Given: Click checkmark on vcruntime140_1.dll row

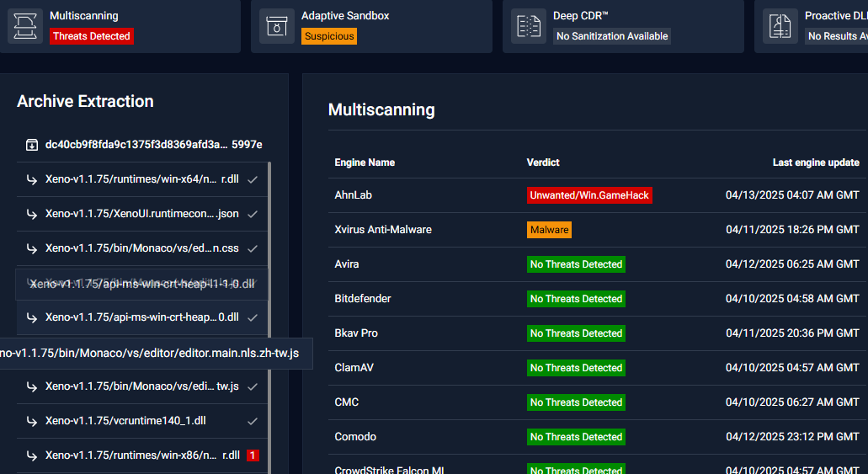Looking at the screenshot, I should [253, 421].
